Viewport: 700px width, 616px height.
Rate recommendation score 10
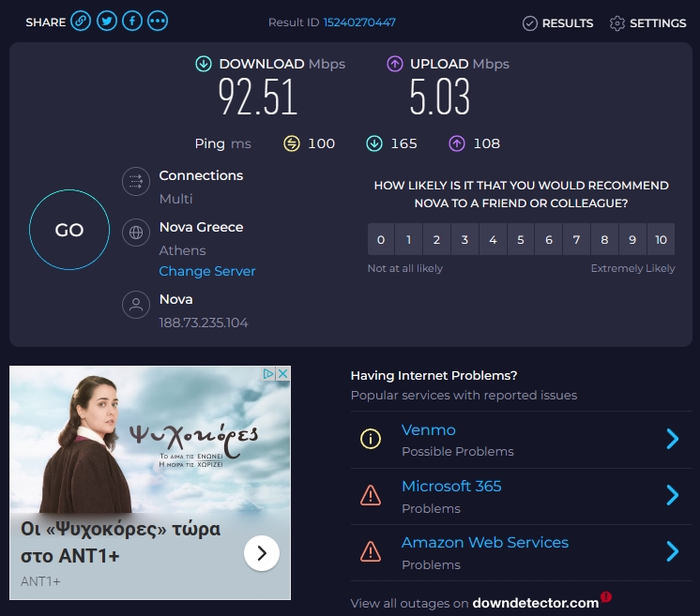point(662,239)
